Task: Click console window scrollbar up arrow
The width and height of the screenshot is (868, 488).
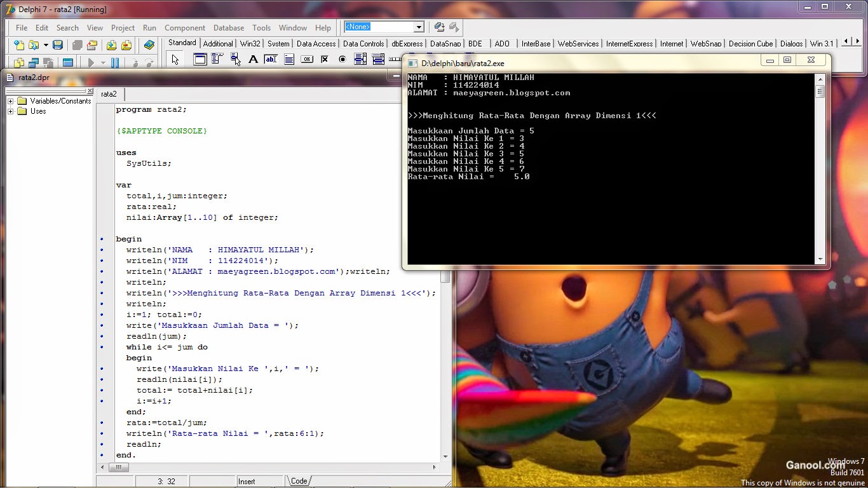Action: (820, 79)
